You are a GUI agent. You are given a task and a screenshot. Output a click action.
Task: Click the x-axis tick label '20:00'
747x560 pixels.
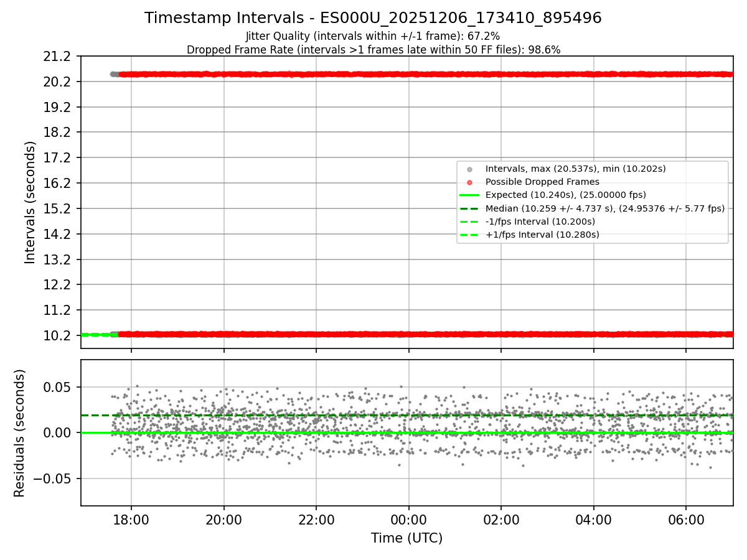pos(223,520)
